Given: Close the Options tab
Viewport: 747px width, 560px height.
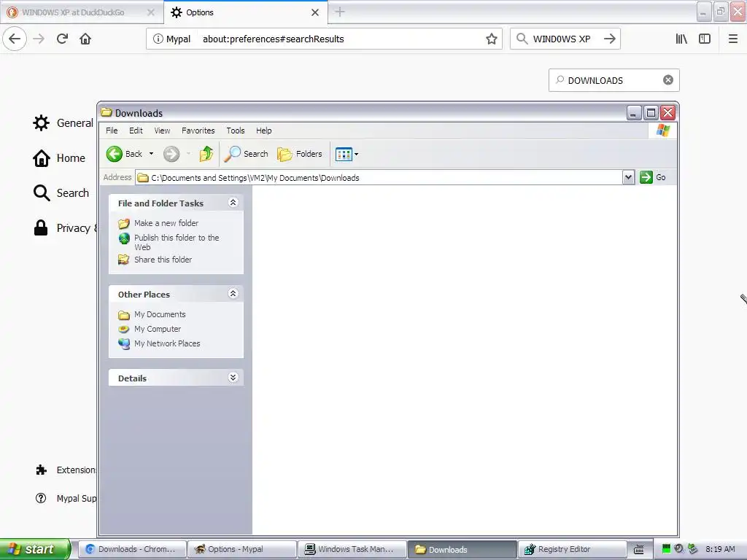Looking at the screenshot, I should click(315, 12).
